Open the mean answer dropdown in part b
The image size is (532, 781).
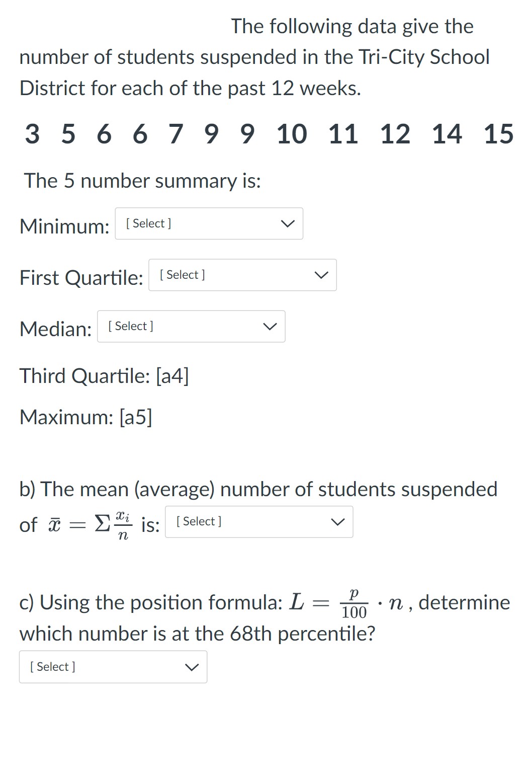coord(259,522)
